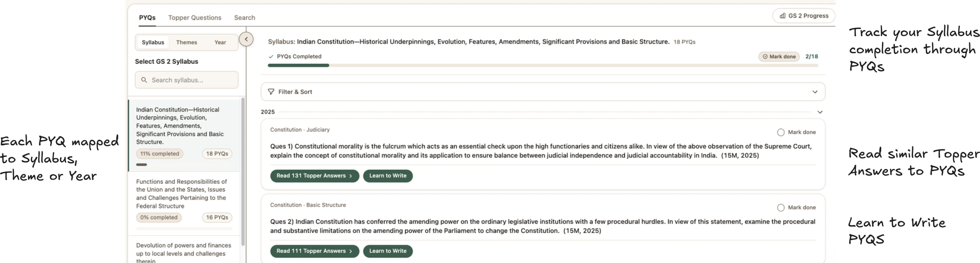980x263 pixels.
Task: Open GS 2 Progress
Action: (804, 16)
